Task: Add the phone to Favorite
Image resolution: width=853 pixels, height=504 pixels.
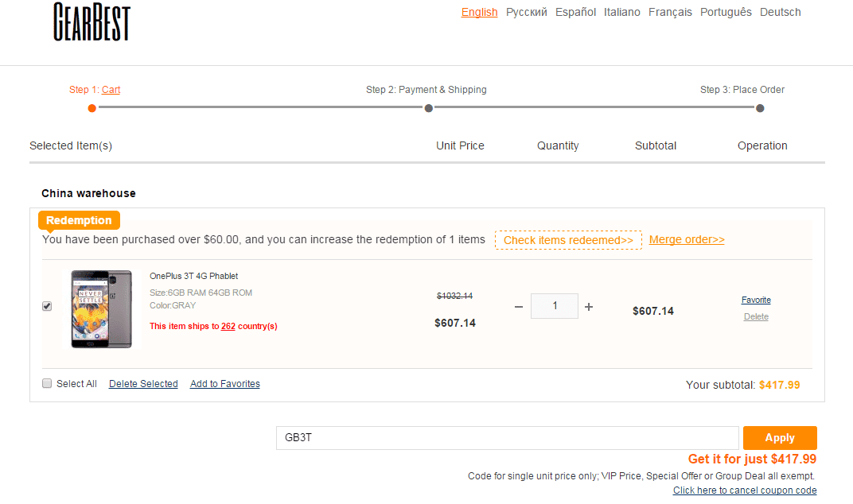Action: 756,300
